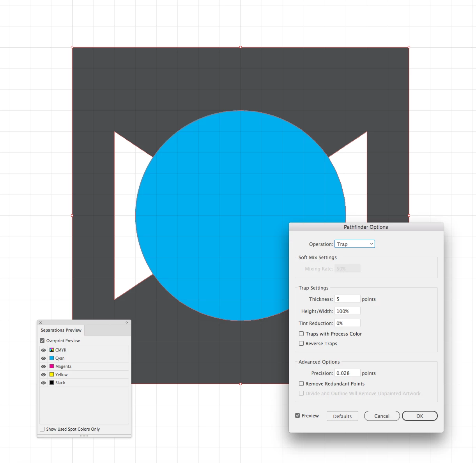Viewport: 476px width, 463px height.
Task: Enable the Reverse Traps checkbox
Action: click(x=301, y=343)
